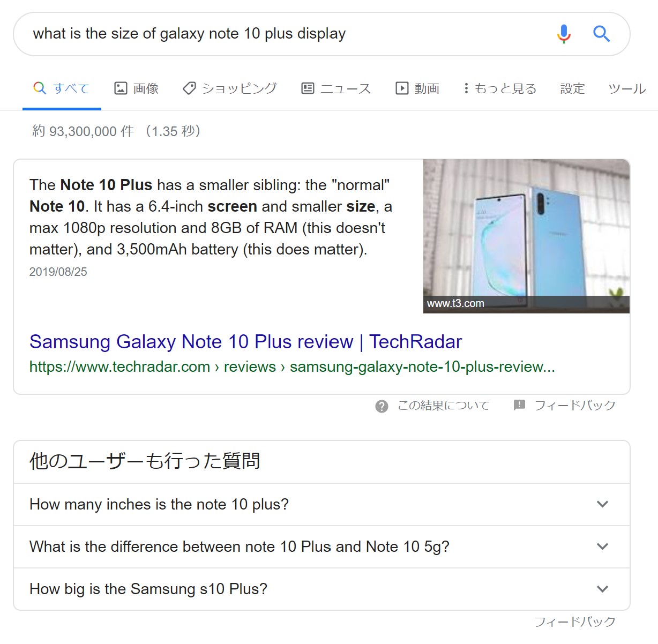Viewport: 658px width, 644px height.
Task: Click the video play icon for 動画
Action: point(402,88)
